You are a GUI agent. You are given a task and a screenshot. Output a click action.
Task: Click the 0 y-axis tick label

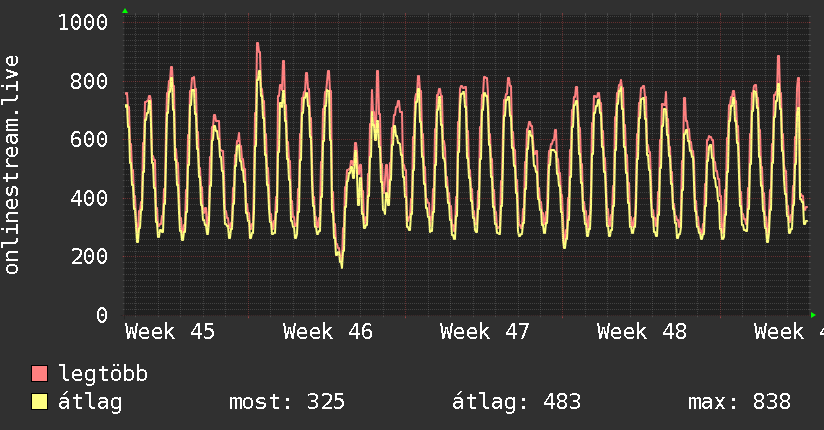click(x=102, y=315)
